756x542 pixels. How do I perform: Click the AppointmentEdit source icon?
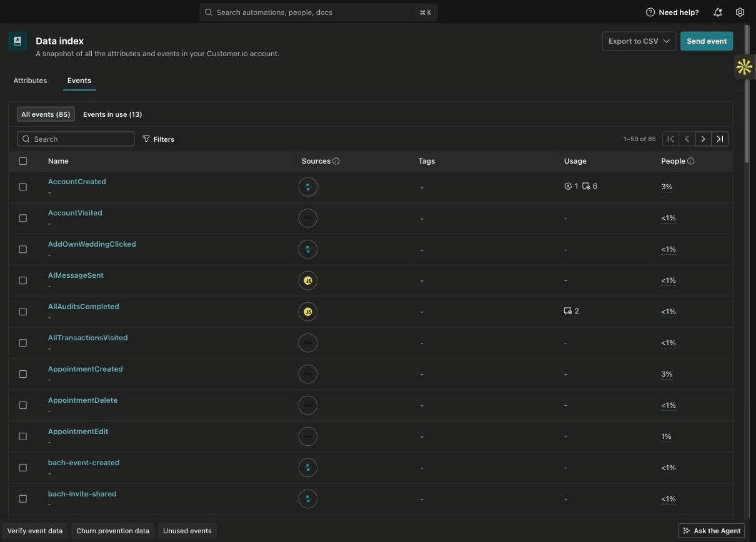[308, 436]
